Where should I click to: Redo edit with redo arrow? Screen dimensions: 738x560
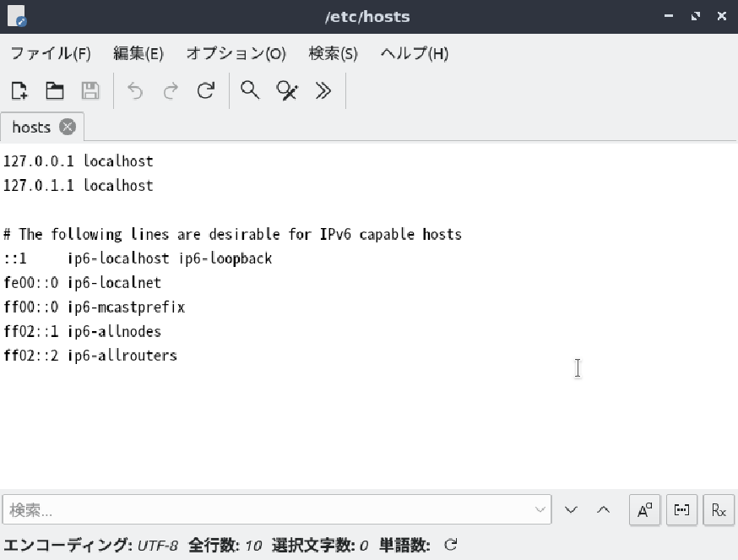pyautogui.click(x=171, y=90)
